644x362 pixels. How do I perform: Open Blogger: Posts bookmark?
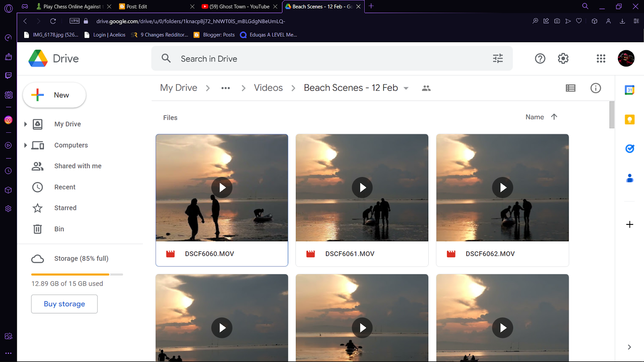(214, 35)
